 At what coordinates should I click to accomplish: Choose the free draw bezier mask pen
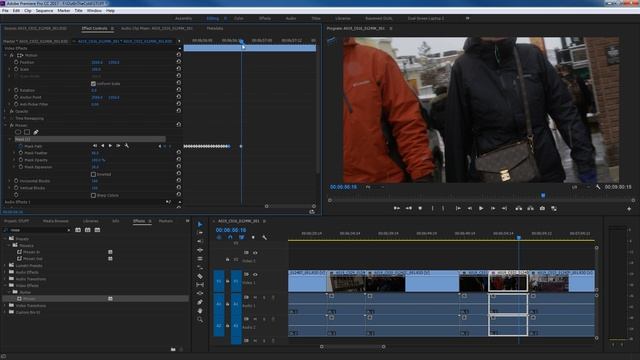point(36,132)
